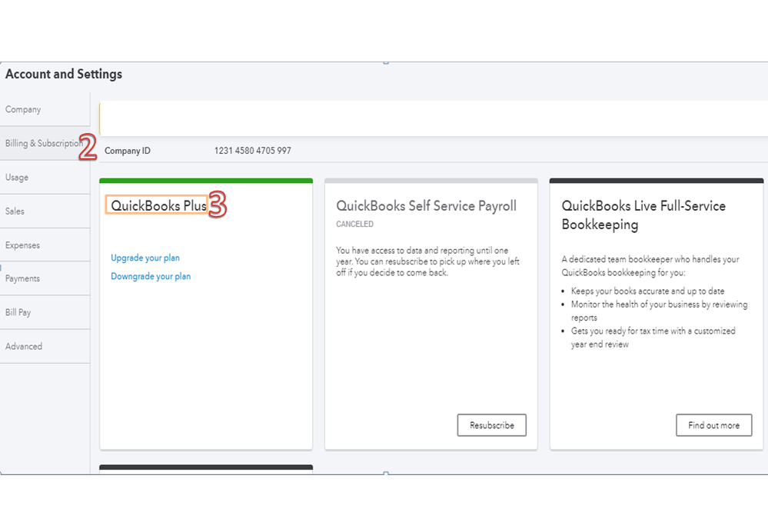Screen dimensions: 768x532
Task: Click the red number 2 annotation
Action: [88, 148]
